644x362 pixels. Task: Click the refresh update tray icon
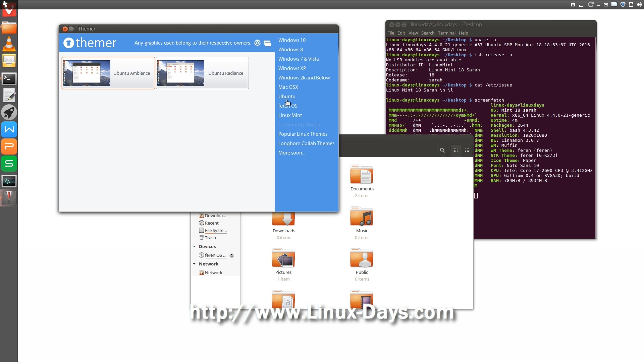591,4
